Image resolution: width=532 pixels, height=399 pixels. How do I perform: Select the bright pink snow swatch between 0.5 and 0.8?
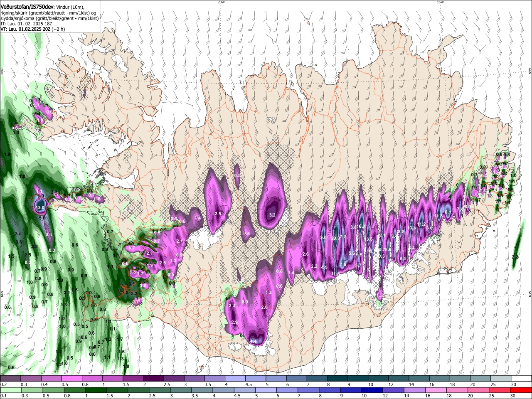click(71, 379)
